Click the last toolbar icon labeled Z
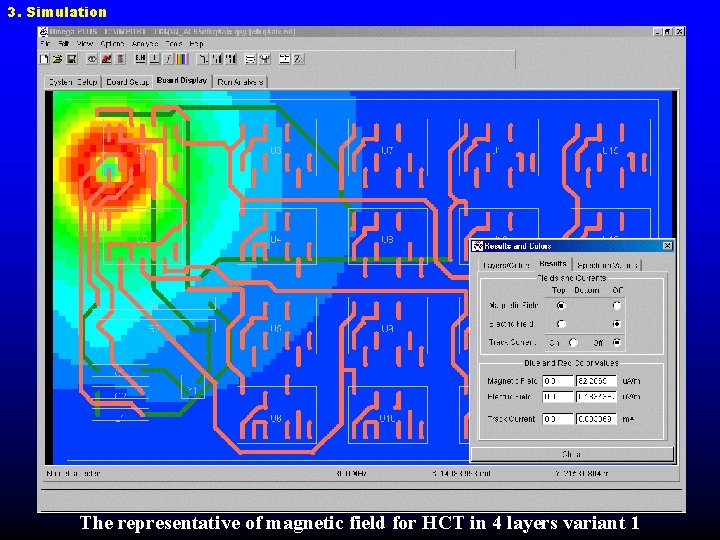This screenshot has height=540, width=720. click(298, 59)
